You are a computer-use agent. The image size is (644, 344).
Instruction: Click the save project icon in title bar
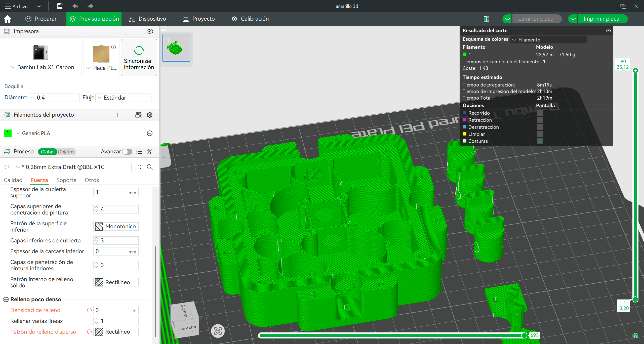60,6
